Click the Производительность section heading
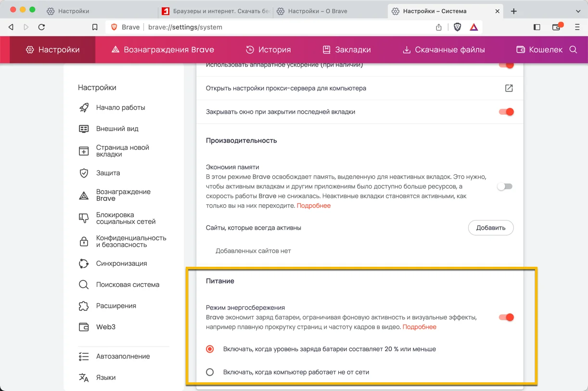Viewport: 588px width, 391px height. point(242,141)
